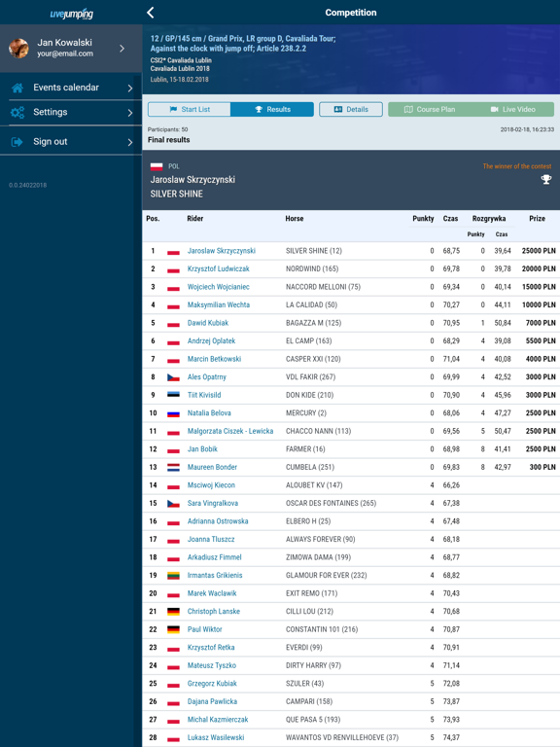Open rider Maksymilian Wechta
The width and height of the screenshot is (560, 747).
pos(218,304)
